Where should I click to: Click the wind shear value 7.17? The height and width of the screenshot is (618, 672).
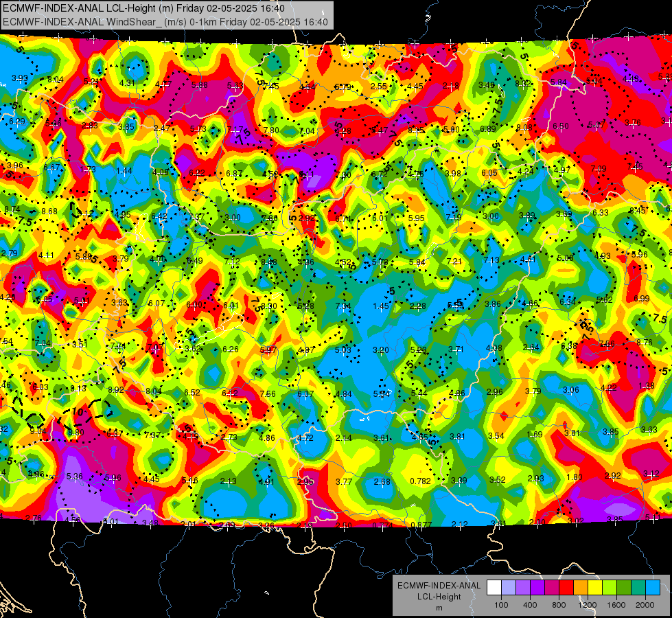[x=235, y=129]
